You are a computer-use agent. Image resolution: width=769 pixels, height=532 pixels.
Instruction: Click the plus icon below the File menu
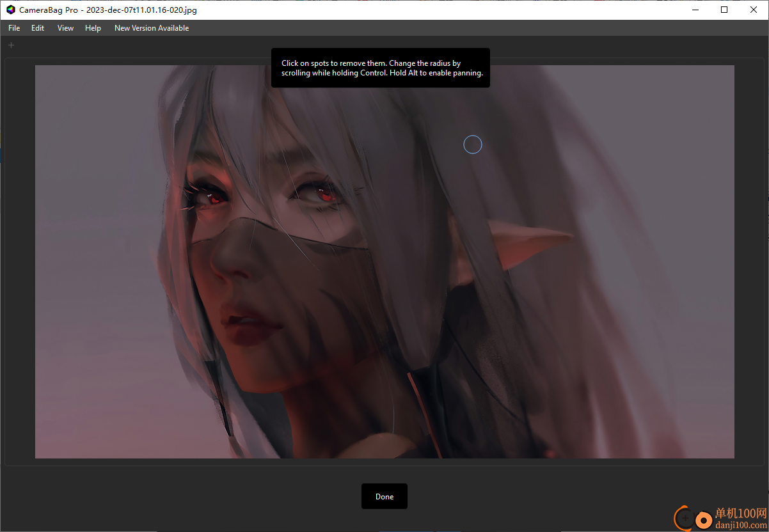coord(11,45)
